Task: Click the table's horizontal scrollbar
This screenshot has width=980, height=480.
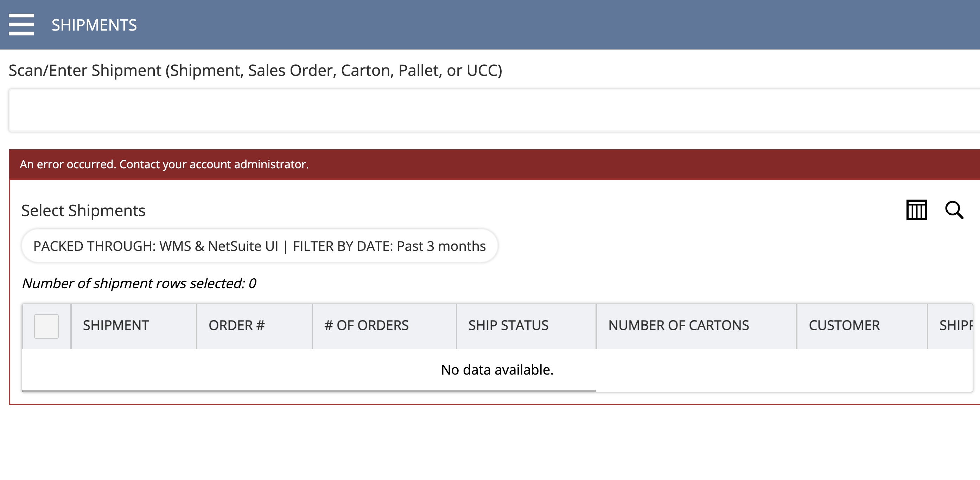Action: pos(308,390)
